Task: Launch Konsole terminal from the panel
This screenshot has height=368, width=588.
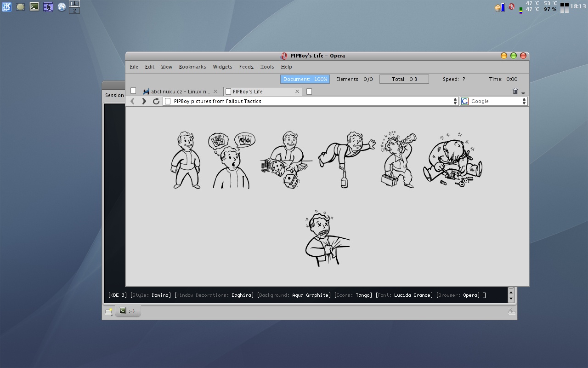Action: click(34, 7)
